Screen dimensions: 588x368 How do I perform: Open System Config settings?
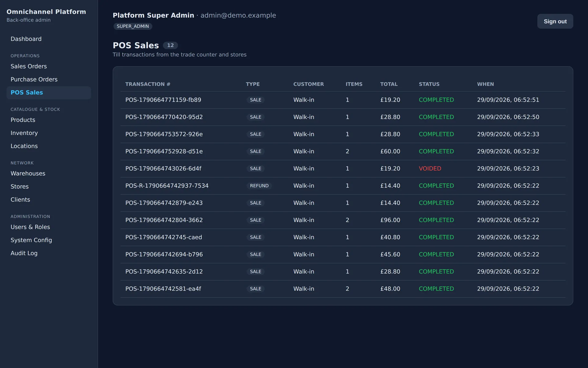pos(49,240)
